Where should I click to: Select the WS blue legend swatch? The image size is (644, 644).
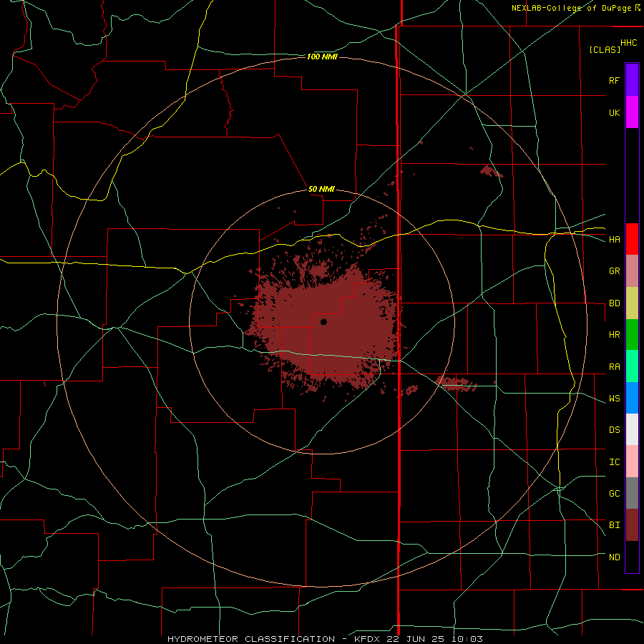[632, 398]
